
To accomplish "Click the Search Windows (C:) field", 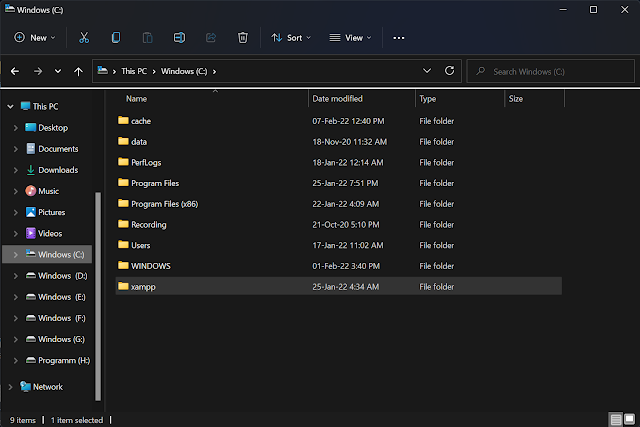I will pyautogui.click(x=551, y=71).
